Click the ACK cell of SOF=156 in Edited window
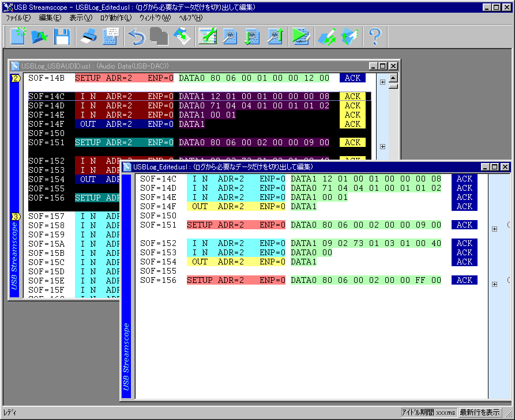 (x=464, y=280)
